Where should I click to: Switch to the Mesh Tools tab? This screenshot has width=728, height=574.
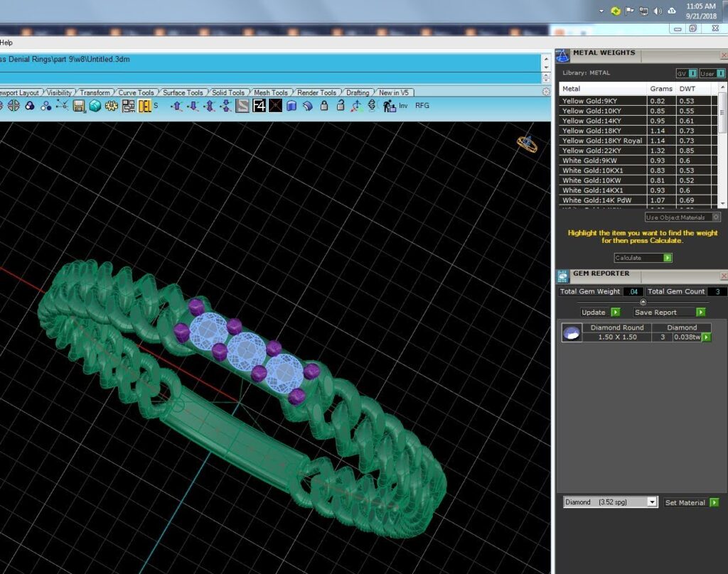tap(271, 93)
